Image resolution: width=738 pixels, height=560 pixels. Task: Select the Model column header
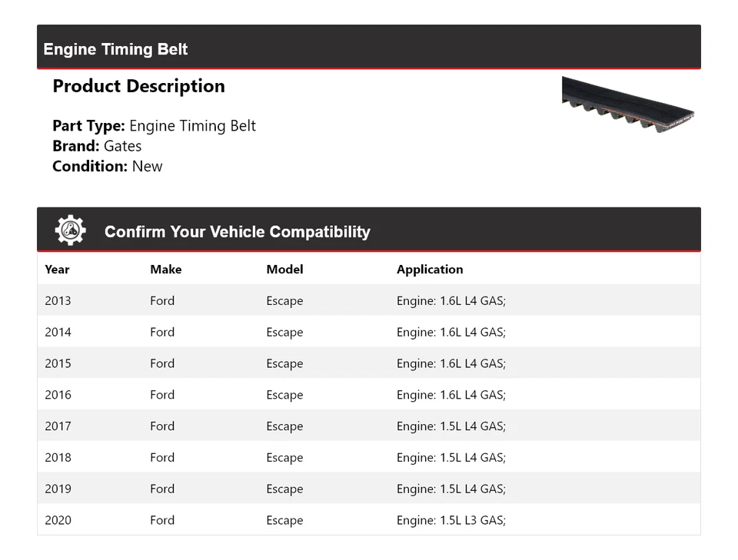pyautogui.click(x=284, y=270)
